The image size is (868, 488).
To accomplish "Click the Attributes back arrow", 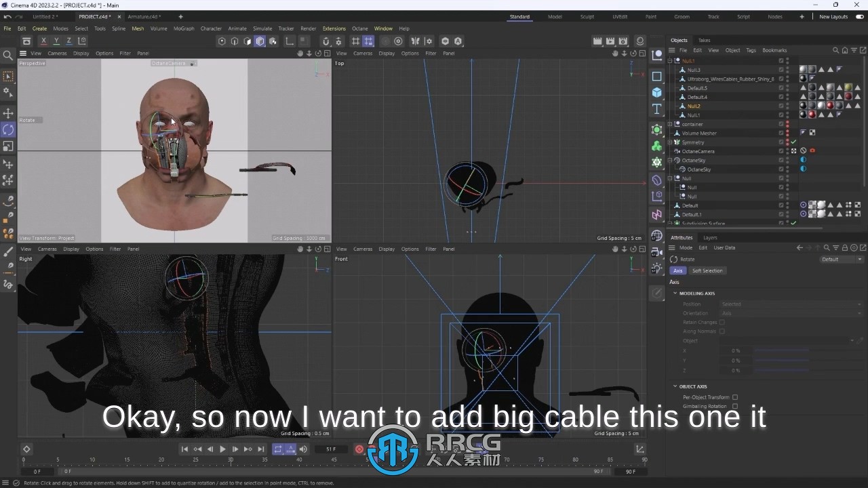I will click(x=800, y=248).
